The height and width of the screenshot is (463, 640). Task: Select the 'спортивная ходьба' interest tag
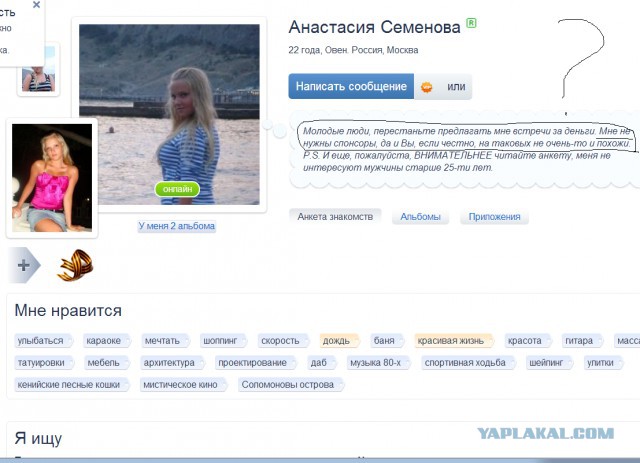pyautogui.click(x=468, y=363)
